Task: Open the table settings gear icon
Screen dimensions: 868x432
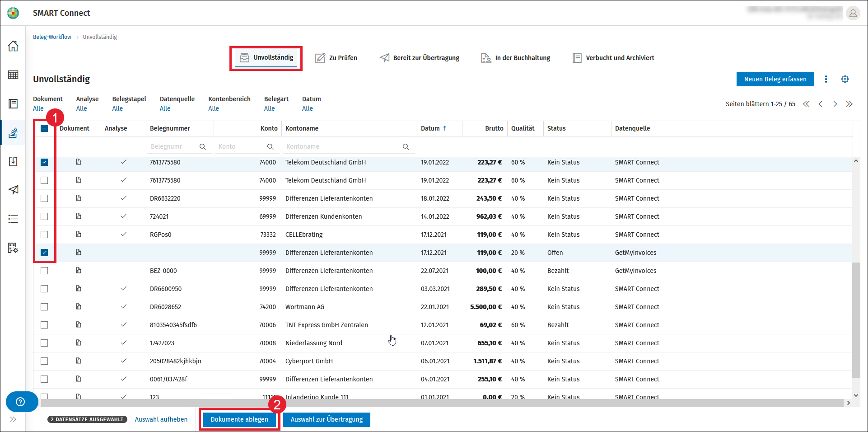Action: click(845, 79)
